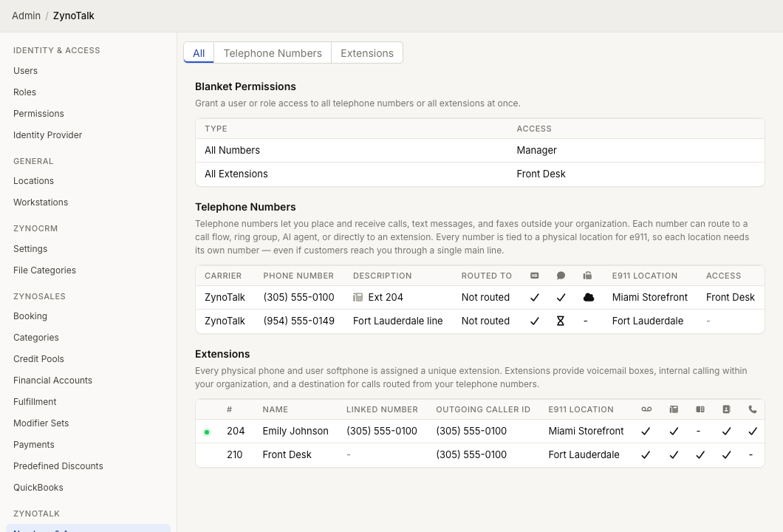
Task: Click the voicemail checkmark for Emily Johnson
Action: tap(646, 431)
